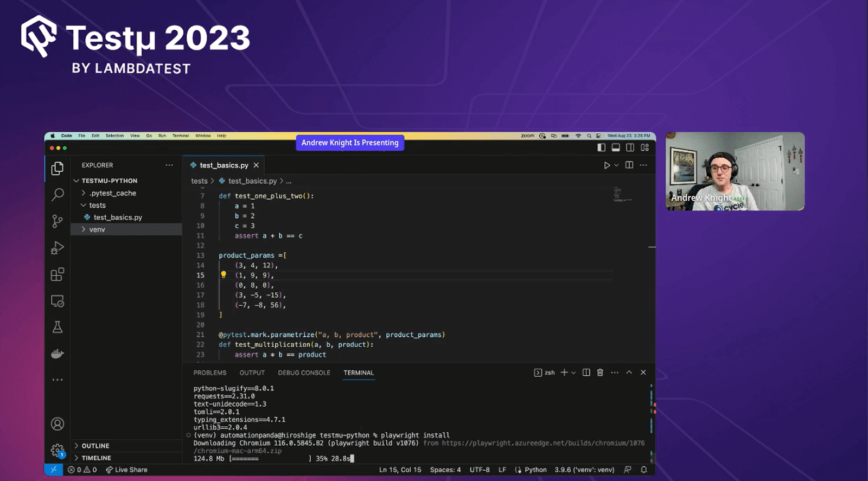
Task: Split the editor to the right
Action: click(629, 165)
